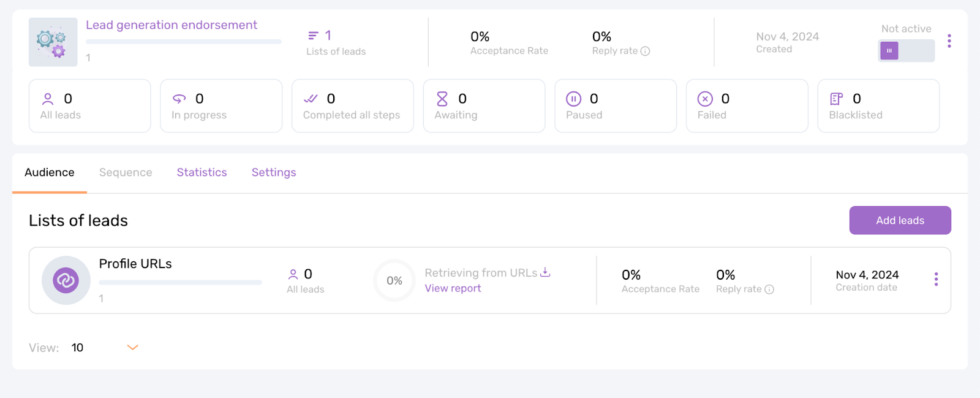
Task: Click the campaign gears thumbnail icon
Action: pos(53,42)
